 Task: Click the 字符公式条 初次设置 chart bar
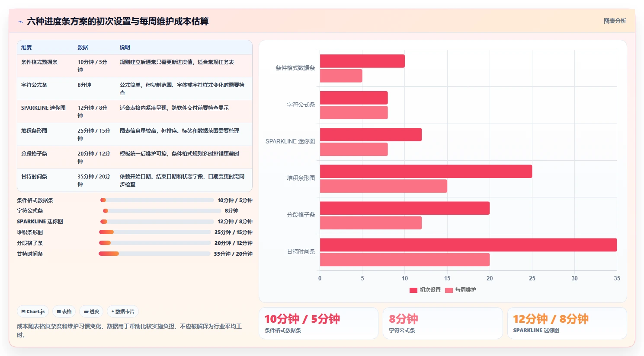(354, 98)
